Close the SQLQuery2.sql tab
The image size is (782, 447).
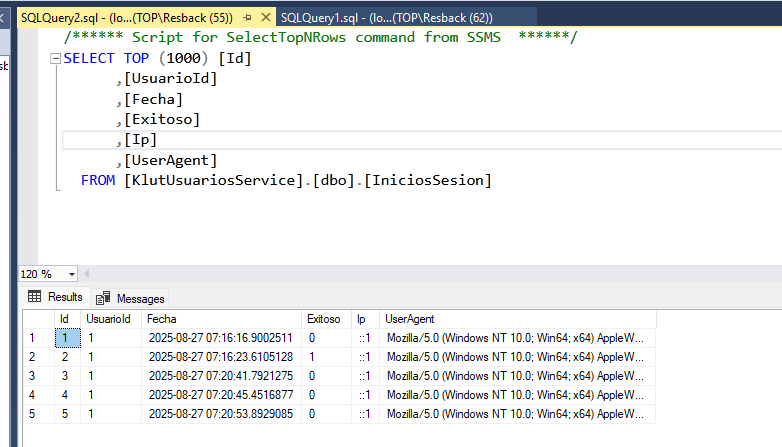266,17
